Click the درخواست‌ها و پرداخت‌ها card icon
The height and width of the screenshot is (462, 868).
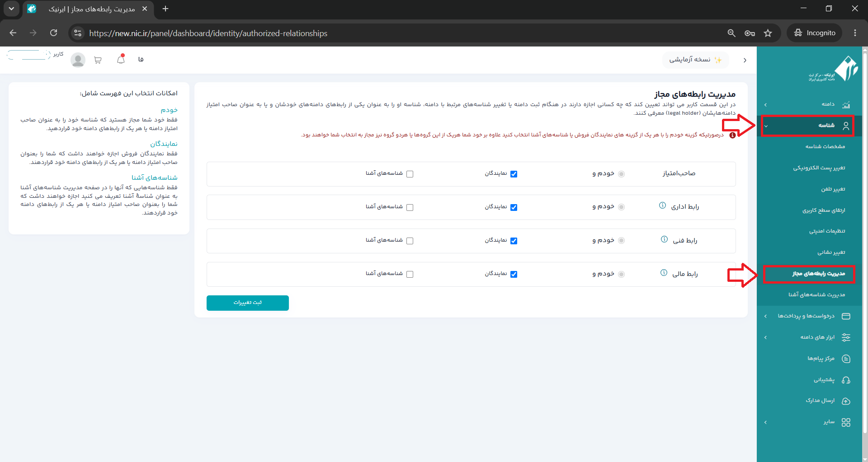[846, 316]
